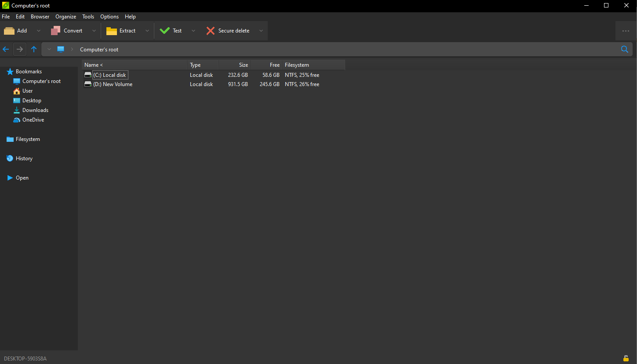Open the Edit menu
This screenshot has height=364, width=637.
[x=20, y=17]
